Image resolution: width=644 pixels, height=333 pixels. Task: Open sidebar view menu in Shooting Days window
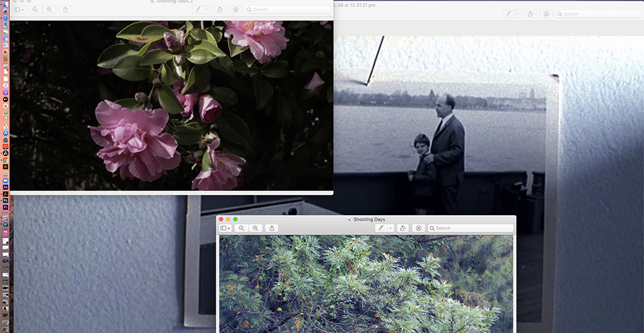pyautogui.click(x=225, y=228)
